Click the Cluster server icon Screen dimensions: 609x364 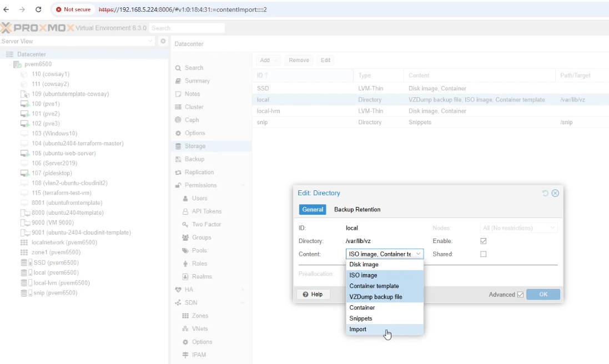[178, 107]
